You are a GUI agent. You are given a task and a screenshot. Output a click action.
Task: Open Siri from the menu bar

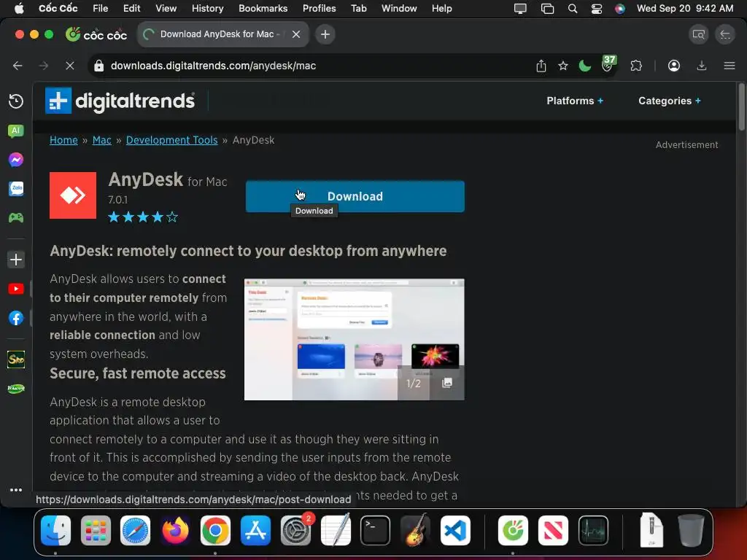pyautogui.click(x=620, y=8)
